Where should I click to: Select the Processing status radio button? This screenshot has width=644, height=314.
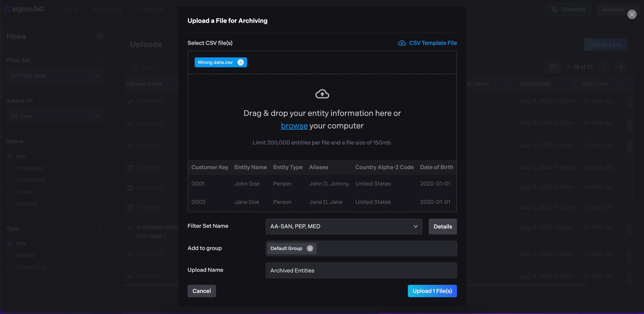tap(10, 168)
